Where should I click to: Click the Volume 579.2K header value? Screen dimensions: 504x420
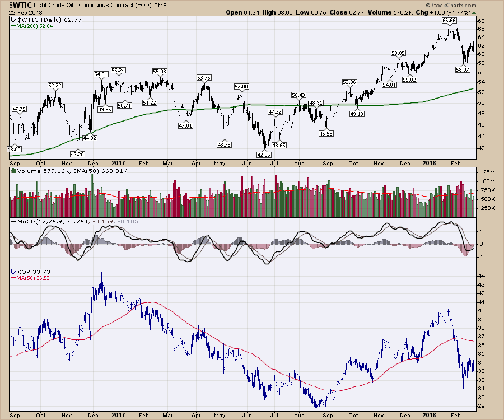pos(390,12)
